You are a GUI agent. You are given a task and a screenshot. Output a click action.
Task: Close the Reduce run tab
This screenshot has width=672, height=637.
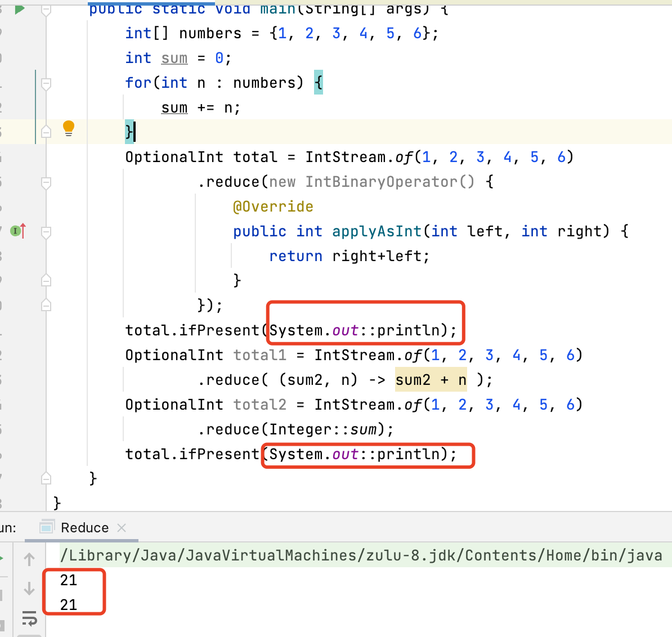(x=122, y=528)
